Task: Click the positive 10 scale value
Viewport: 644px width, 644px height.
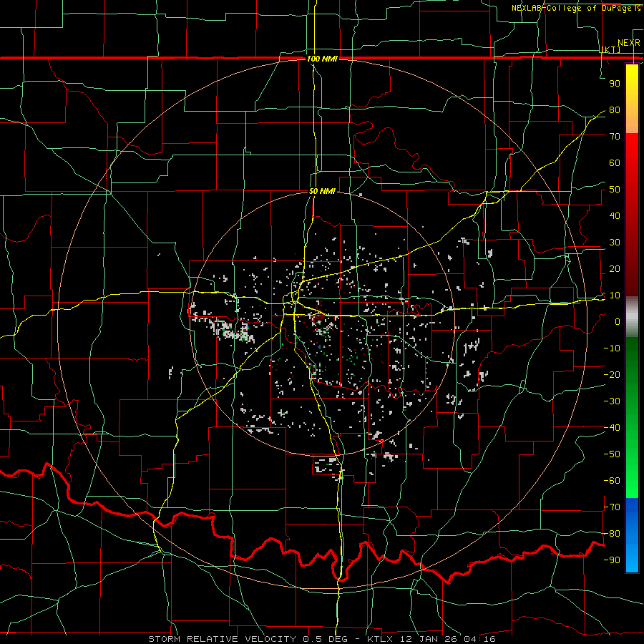Action: 615,296
